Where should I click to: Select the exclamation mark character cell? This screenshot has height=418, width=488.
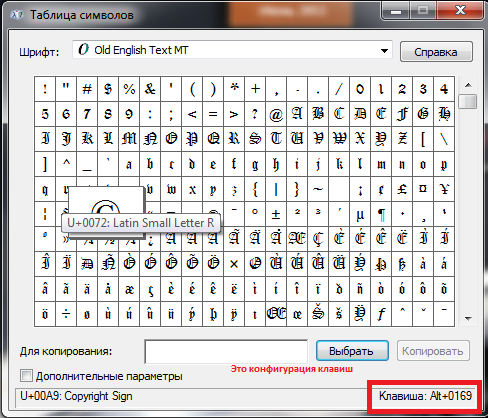(45, 89)
